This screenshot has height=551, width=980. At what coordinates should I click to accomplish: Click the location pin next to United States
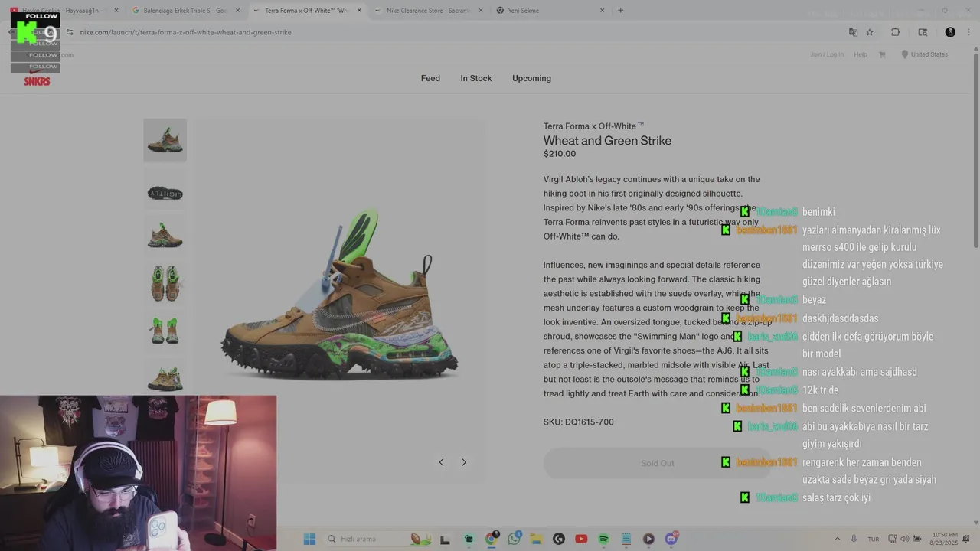tap(904, 54)
